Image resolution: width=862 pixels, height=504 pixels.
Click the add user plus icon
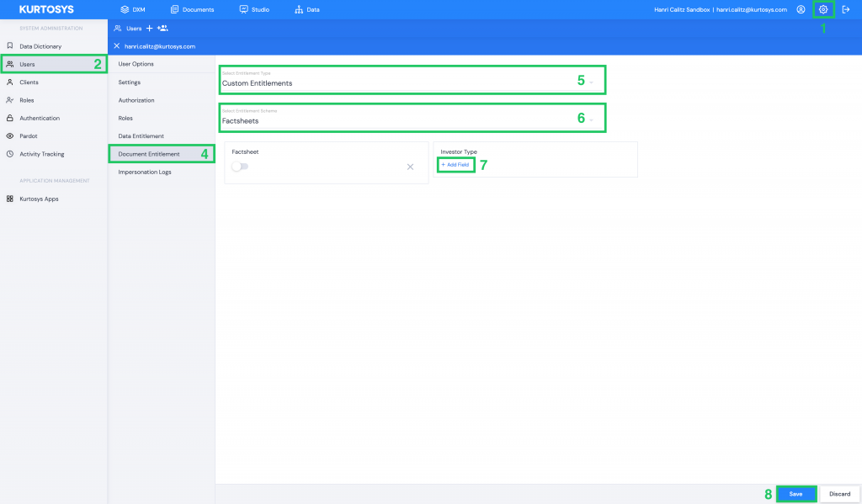point(150,28)
